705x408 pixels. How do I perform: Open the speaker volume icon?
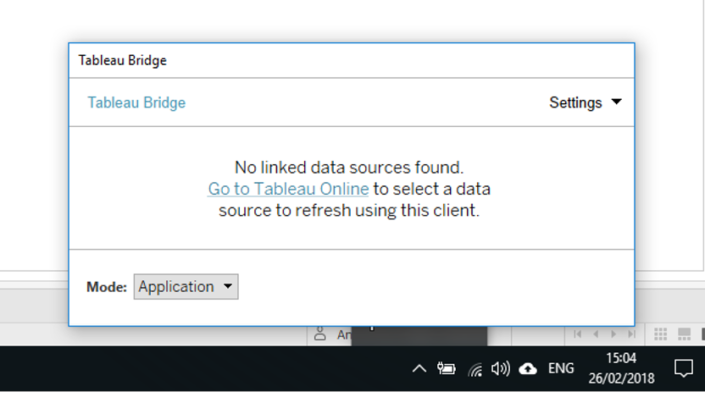pos(500,369)
